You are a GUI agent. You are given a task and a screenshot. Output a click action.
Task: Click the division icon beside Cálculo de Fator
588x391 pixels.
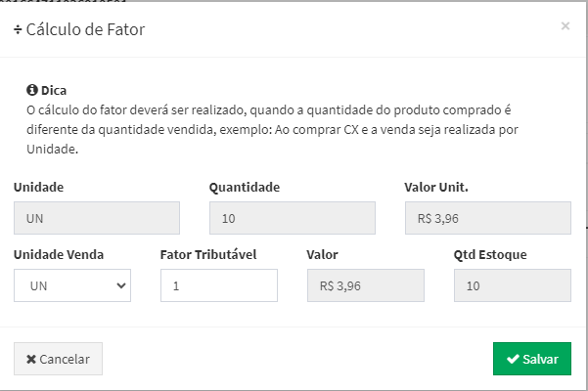[19, 30]
